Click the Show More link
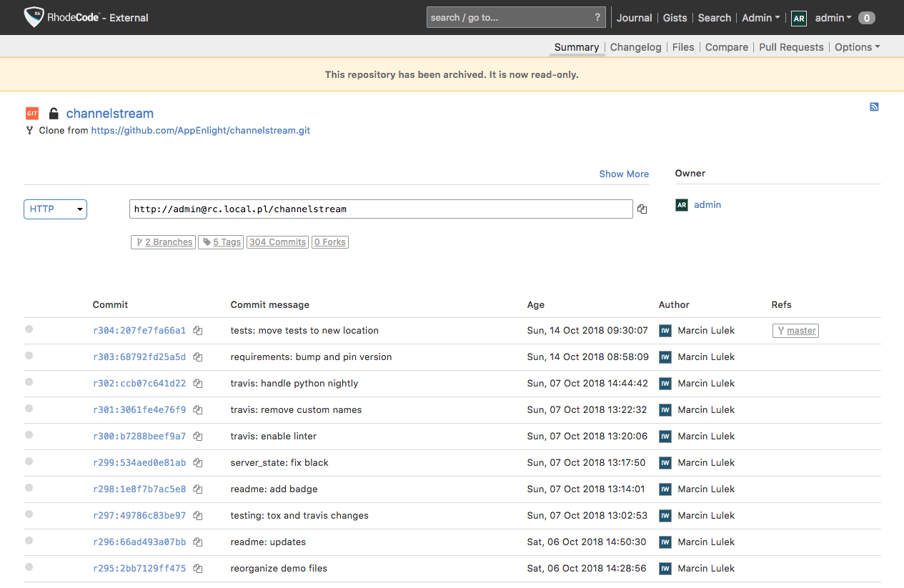The height and width of the screenshot is (588, 904). [624, 174]
